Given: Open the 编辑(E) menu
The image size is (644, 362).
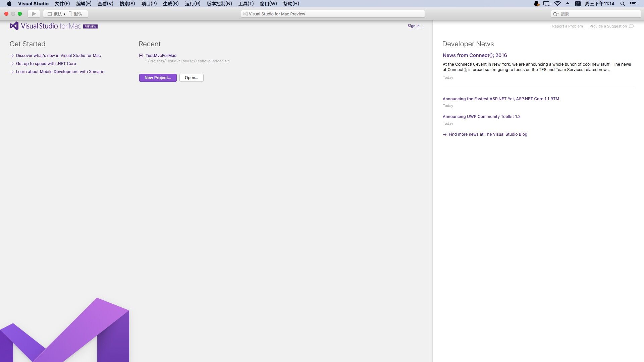Looking at the screenshot, I should pos(84,4).
